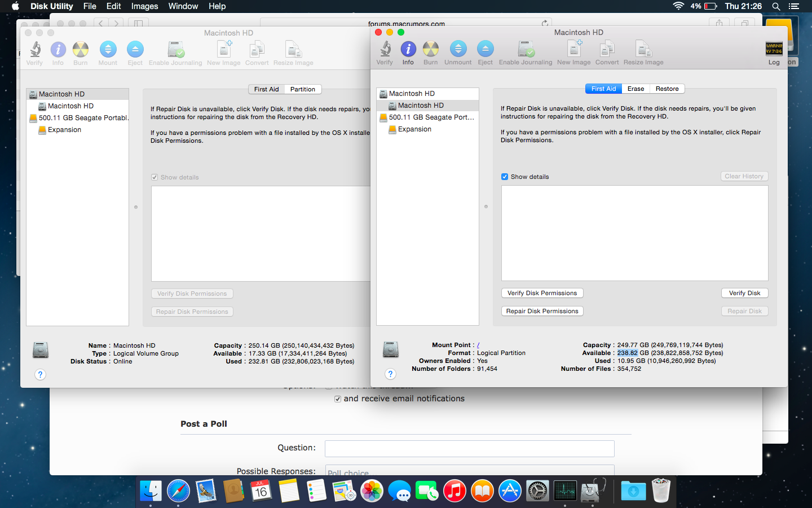Click the mount point '/' link

(478, 345)
